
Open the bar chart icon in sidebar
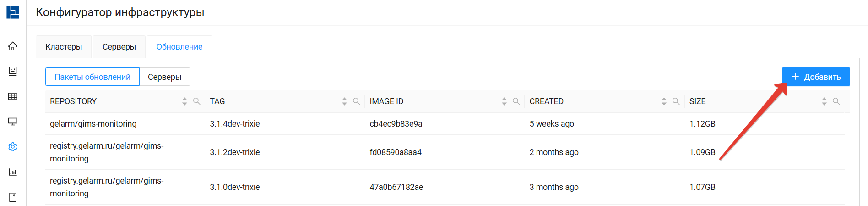pyautogui.click(x=13, y=172)
